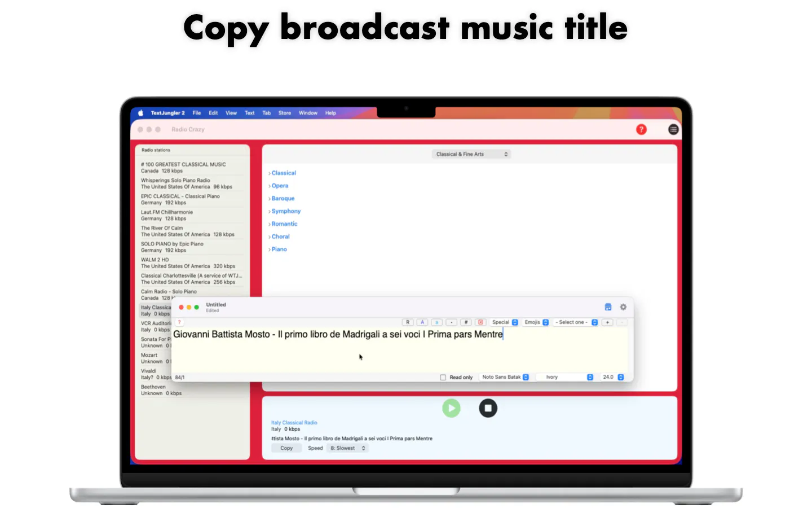Select 'Laut.FM Chillharmonie' station
812x508 pixels.
[x=192, y=215]
